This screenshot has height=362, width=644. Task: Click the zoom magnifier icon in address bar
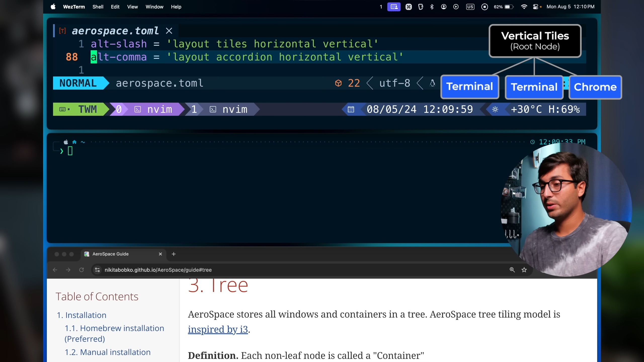(x=512, y=270)
